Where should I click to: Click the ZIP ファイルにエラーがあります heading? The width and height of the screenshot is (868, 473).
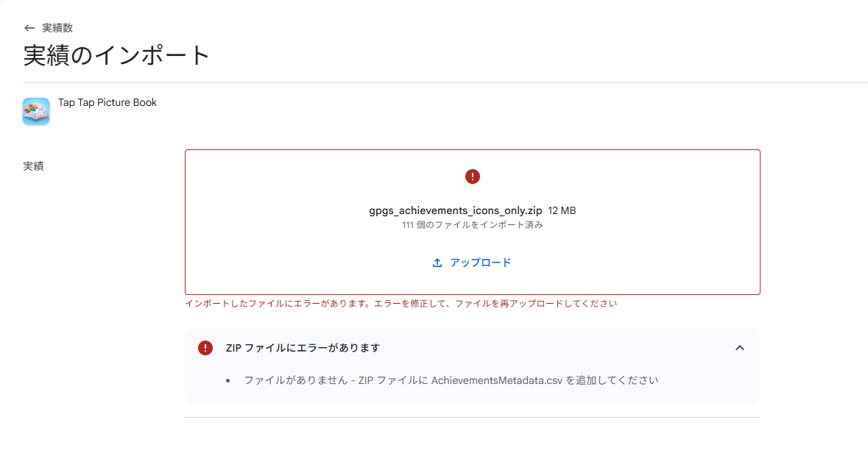click(x=303, y=348)
